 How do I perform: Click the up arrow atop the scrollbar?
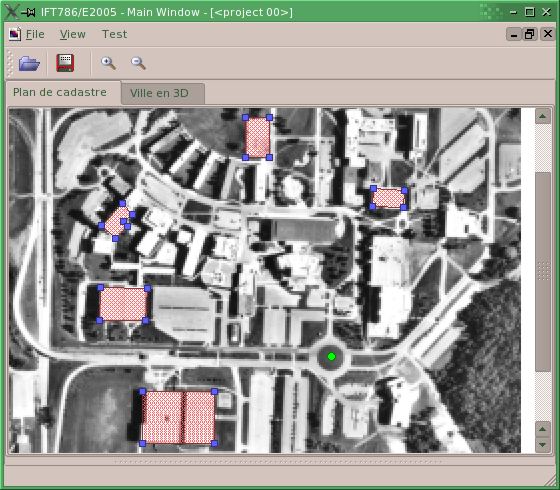542,116
